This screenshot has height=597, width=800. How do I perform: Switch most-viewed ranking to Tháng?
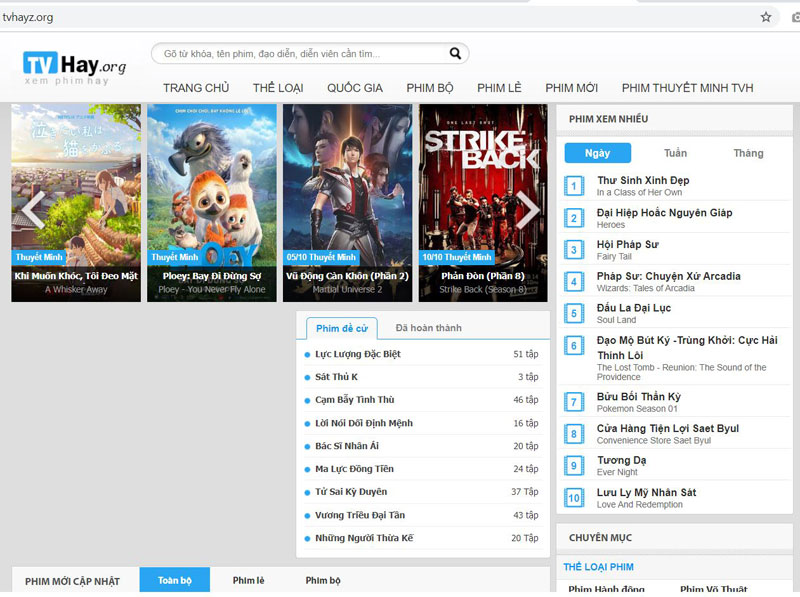tap(748, 153)
